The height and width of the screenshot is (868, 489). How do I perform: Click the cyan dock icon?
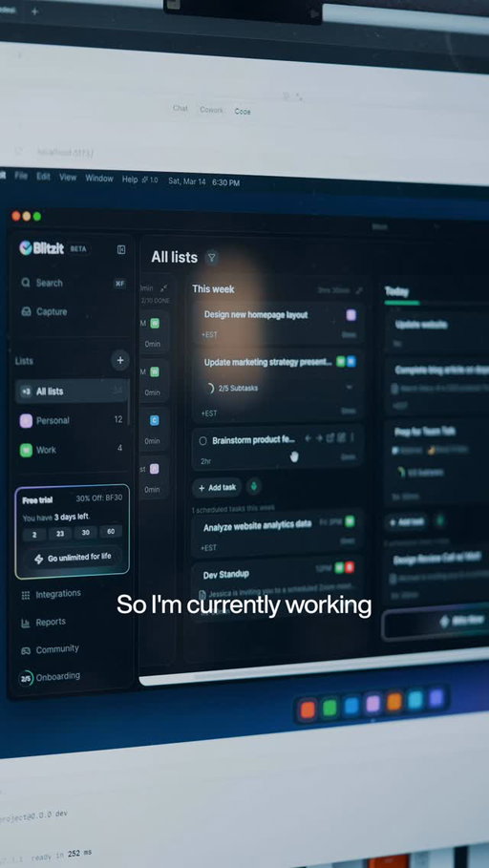(415, 700)
